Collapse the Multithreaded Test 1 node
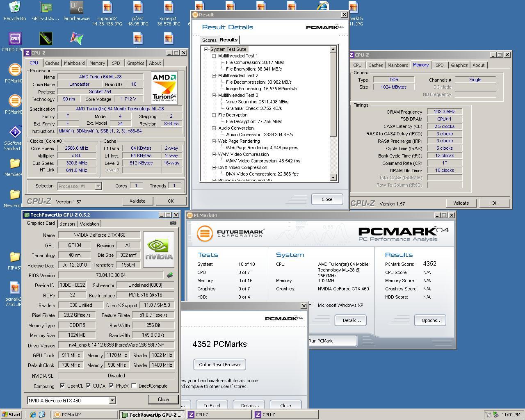525x420 pixels. click(x=214, y=56)
